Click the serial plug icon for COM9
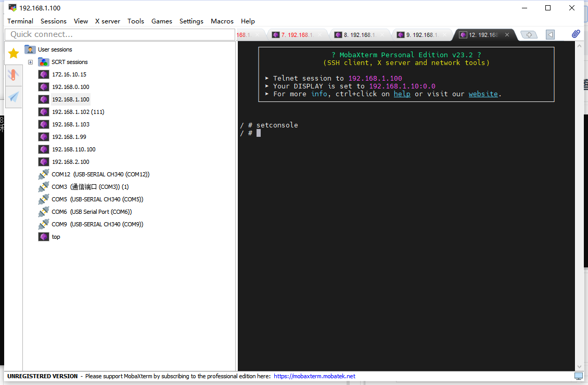588x385 pixels. coord(44,224)
